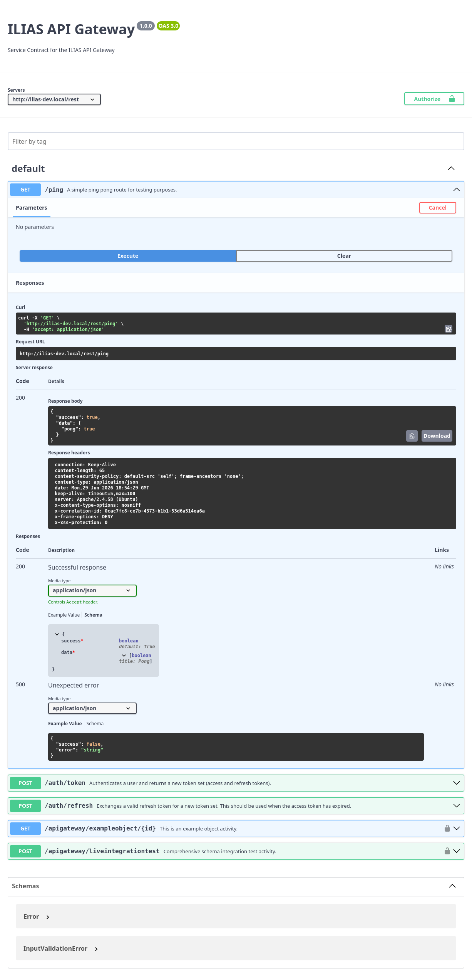Viewport: 472px width, 980px height.
Task: Click 'Controls Accept header.' note
Action: [x=73, y=602]
